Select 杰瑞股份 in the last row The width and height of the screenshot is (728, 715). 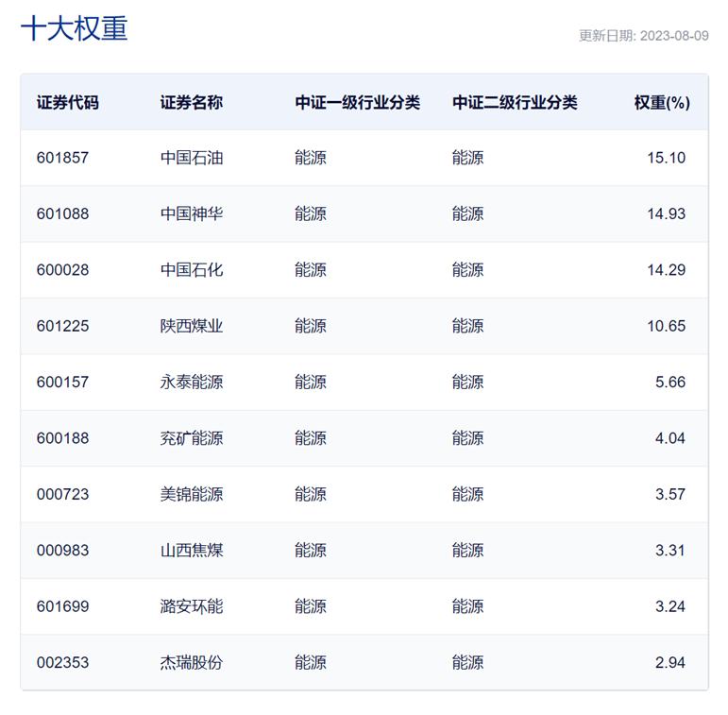pos(191,662)
